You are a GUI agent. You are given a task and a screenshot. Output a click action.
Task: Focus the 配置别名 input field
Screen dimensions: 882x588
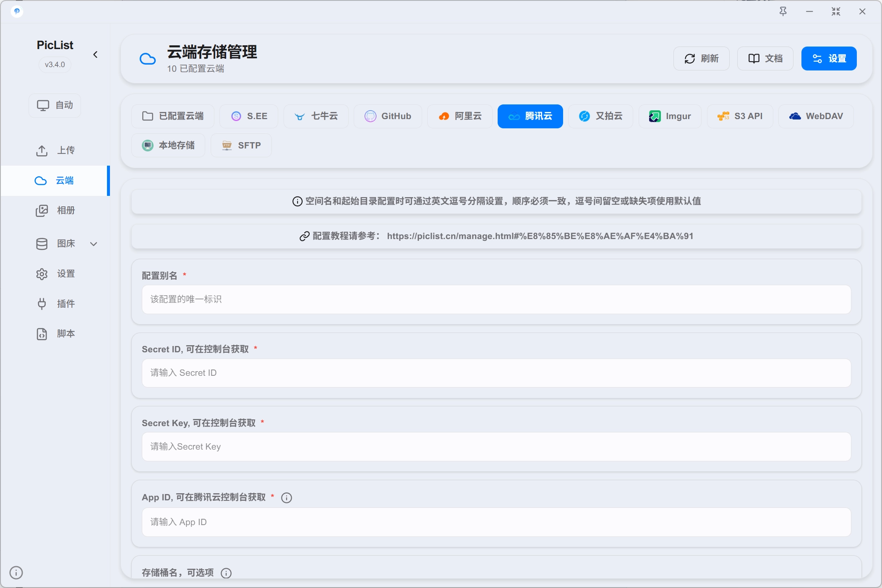496,299
